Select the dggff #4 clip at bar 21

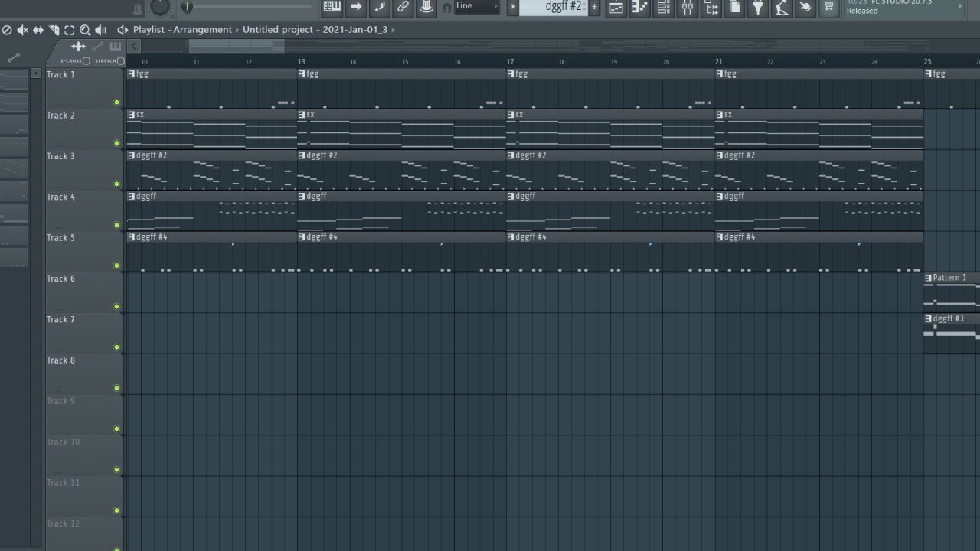819,253
